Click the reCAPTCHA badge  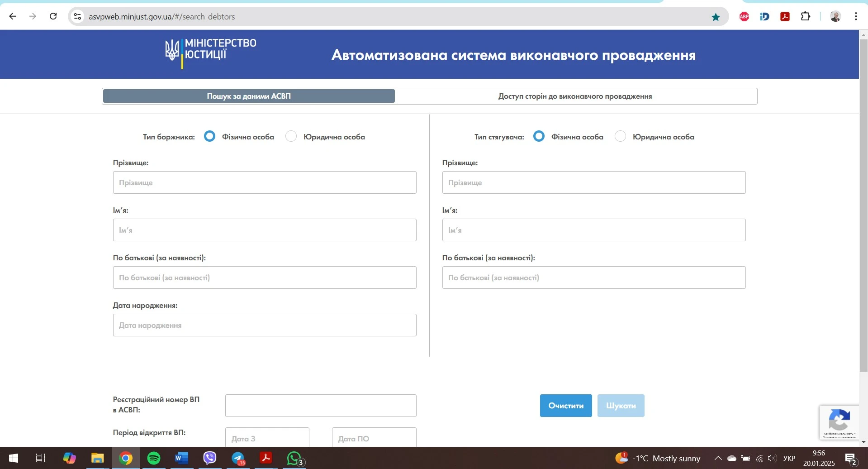(840, 422)
